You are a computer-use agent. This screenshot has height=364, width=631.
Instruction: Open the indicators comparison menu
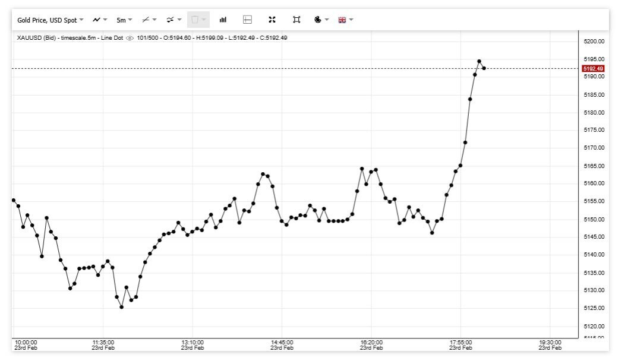173,20
